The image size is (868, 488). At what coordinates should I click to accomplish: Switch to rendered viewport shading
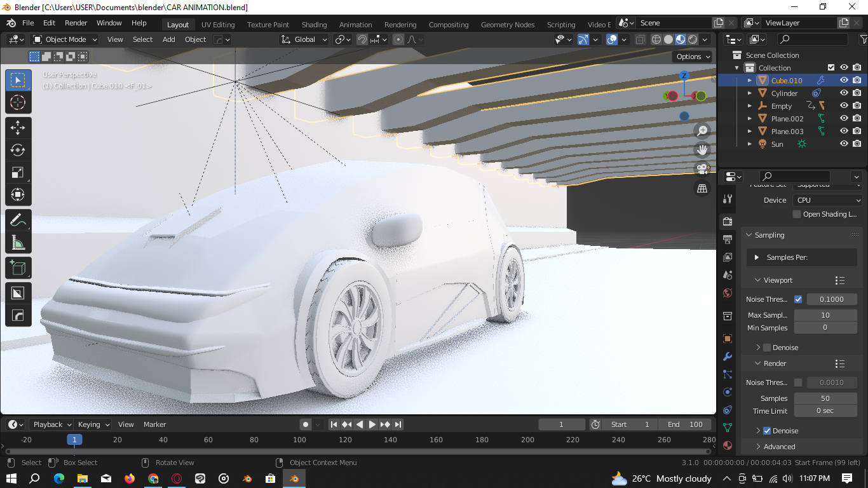pos(693,39)
